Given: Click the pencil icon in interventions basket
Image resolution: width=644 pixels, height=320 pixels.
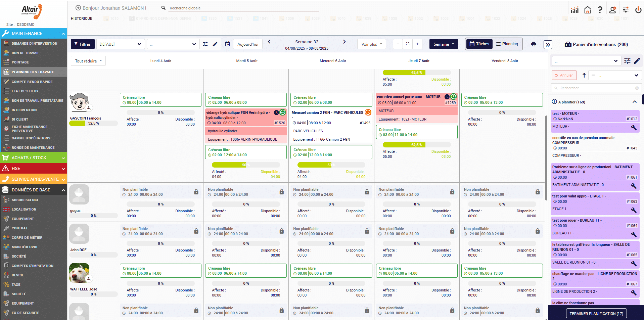Looking at the screenshot, I should [637, 61].
